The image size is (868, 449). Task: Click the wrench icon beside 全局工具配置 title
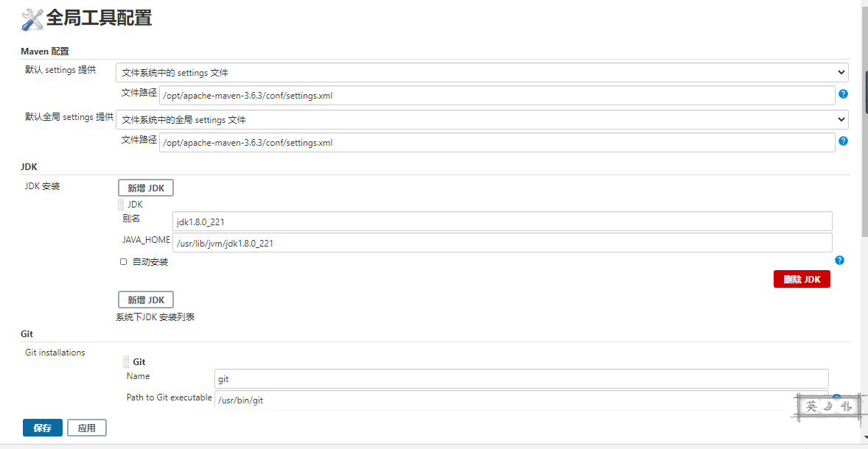pyautogui.click(x=33, y=19)
